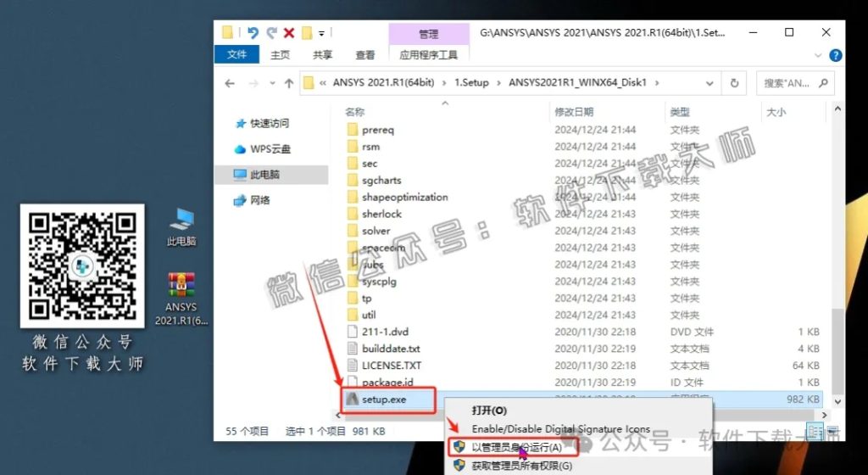Screen dimensions: 868x475
Task: Select the LICENSE.TXT file
Action: 392,366
